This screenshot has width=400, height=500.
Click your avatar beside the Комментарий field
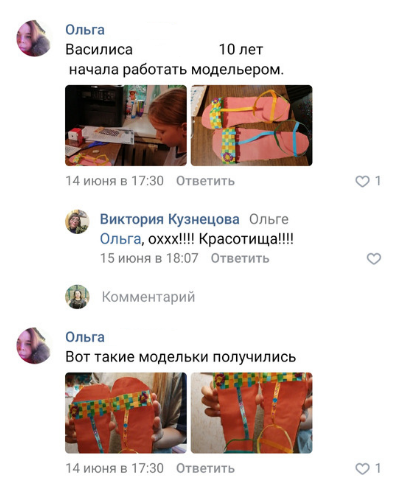click(77, 297)
